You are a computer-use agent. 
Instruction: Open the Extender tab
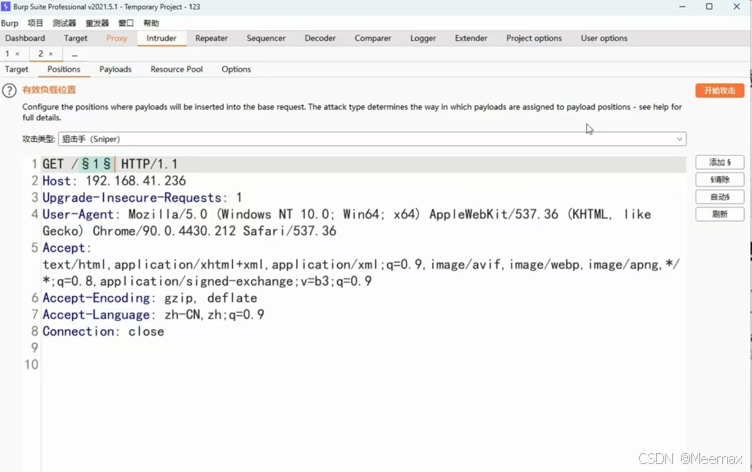click(x=471, y=38)
